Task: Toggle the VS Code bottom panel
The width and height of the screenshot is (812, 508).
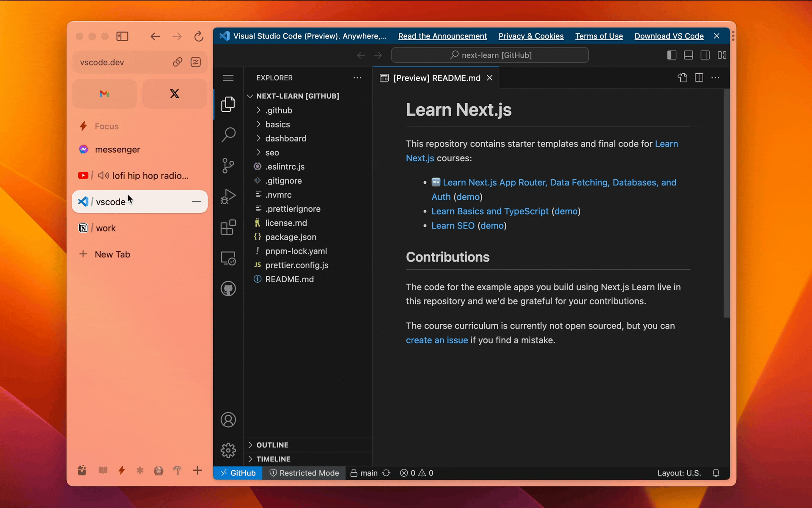Action: [689, 55]
